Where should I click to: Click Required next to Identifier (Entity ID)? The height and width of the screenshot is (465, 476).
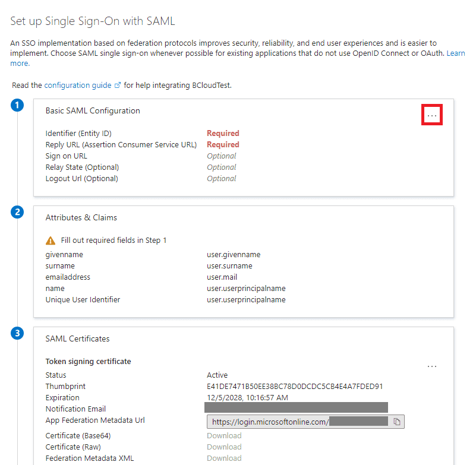[x=223, y=134]
